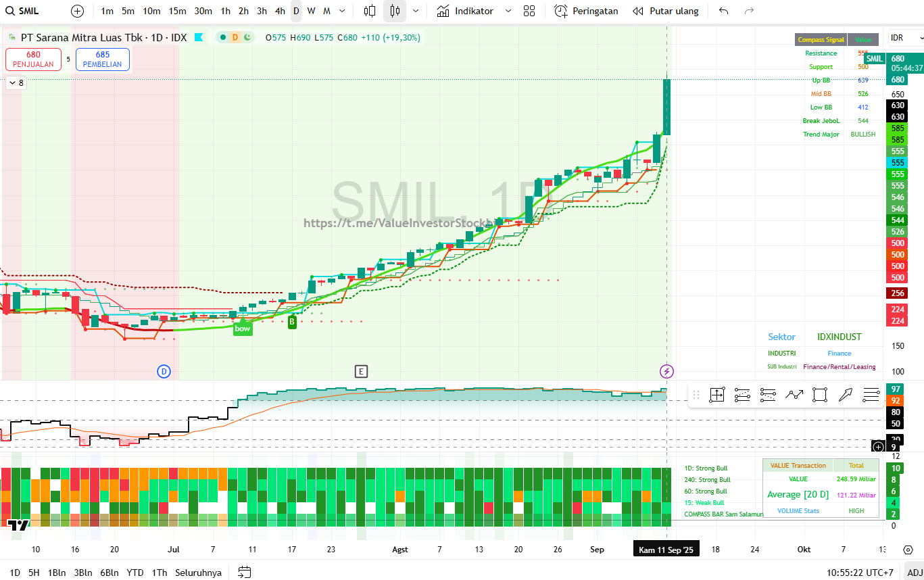The width and height of the screenshot is (924, 580).
Task: Add a symbol with the plus button
Action: [78, 11]
